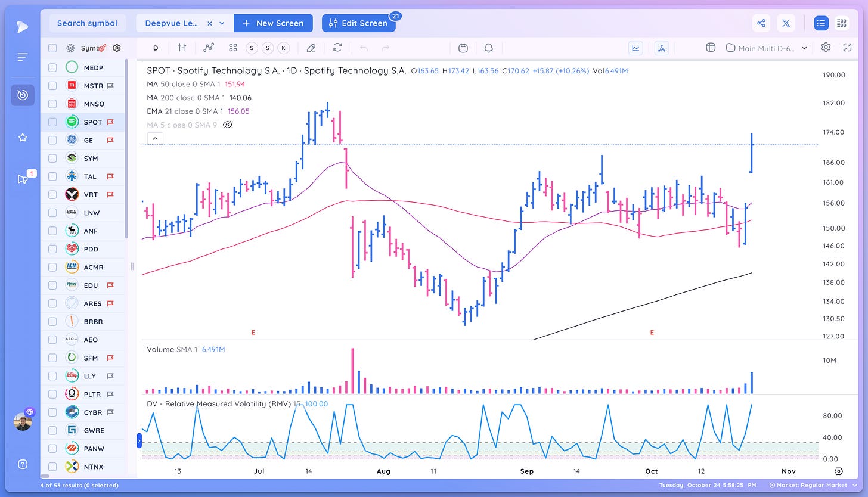Screen dimensions: 868x497
Task: Open watchlist column settings gear after Symbol
Action: click(117, 48)
